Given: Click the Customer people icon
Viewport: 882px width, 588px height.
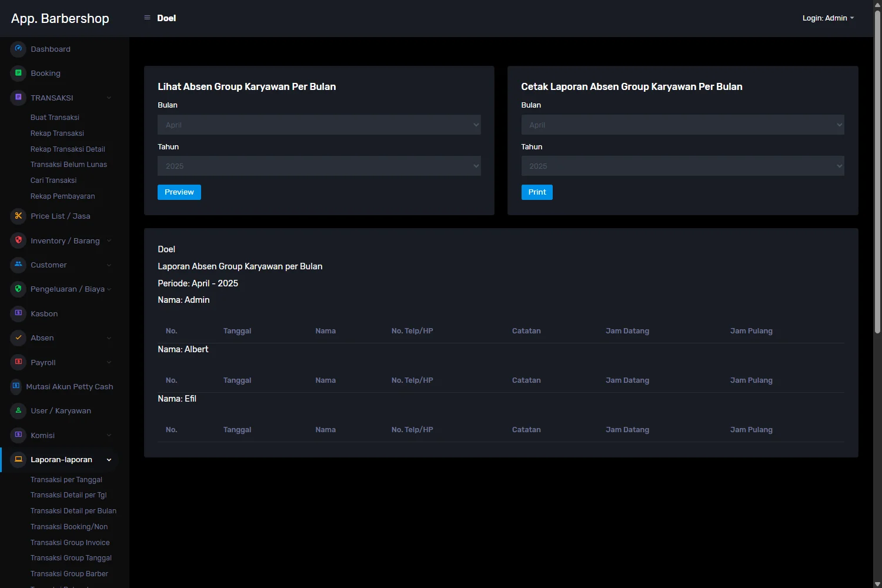Looking at the screenshot, I should (18, 265).
